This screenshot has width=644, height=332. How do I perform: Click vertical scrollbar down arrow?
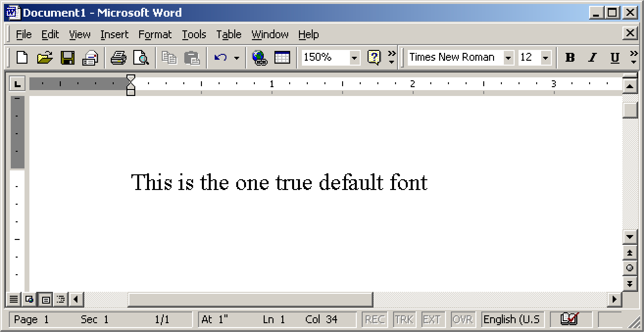(630, 237)
